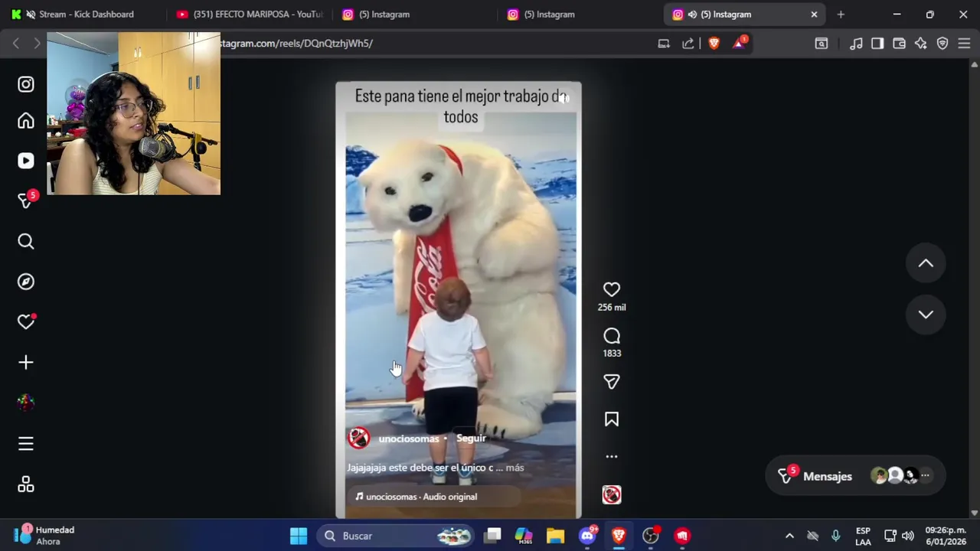The width and height of the screenshot is (980, 551).
Task: Switch to EFECTO MARIPOSA YouTube tab
Action: pyautogui.click(x=249, y=14)
